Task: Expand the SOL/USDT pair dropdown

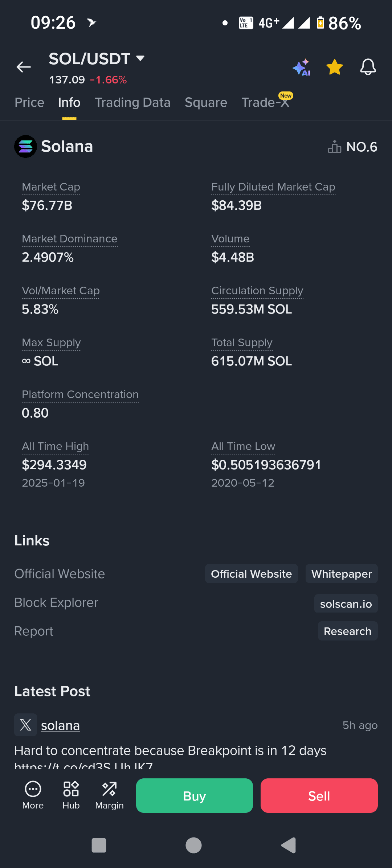Action: (140, 58)
